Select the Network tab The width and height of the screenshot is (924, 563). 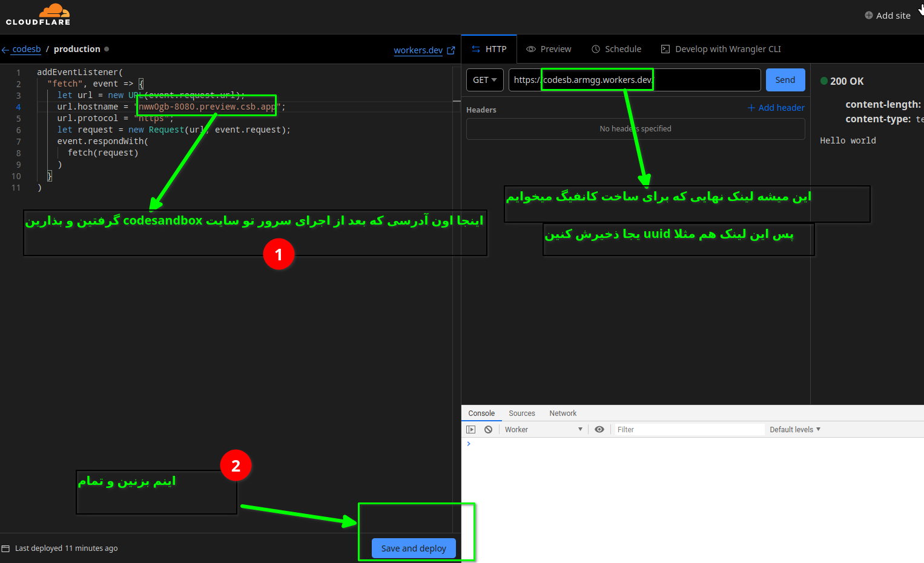[x=563, y=413]
